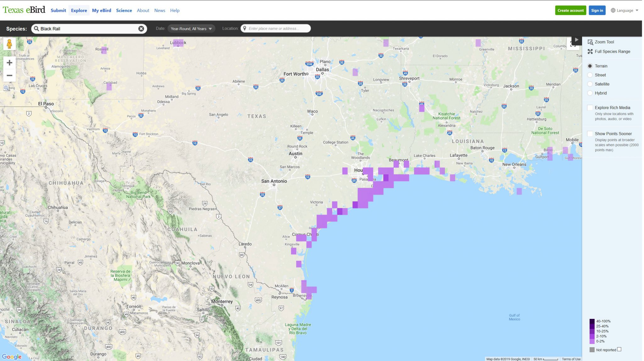Image resolution: width=644 pixels, height=361 pixels.
Task: Activate the Zoom Tool icon
Action: pyautogui.click(x=590, y=42)
